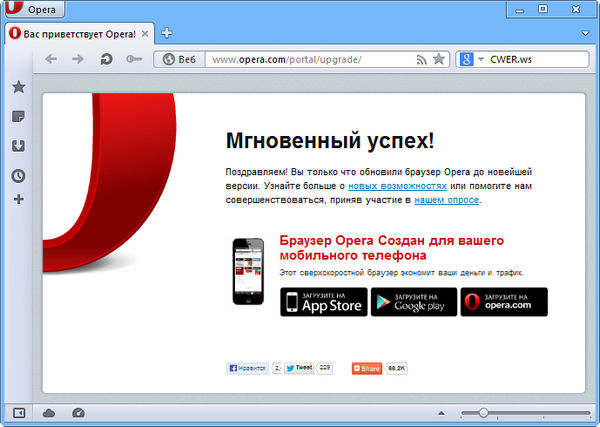Open the Google search engine dropdown

click(470, 60)
